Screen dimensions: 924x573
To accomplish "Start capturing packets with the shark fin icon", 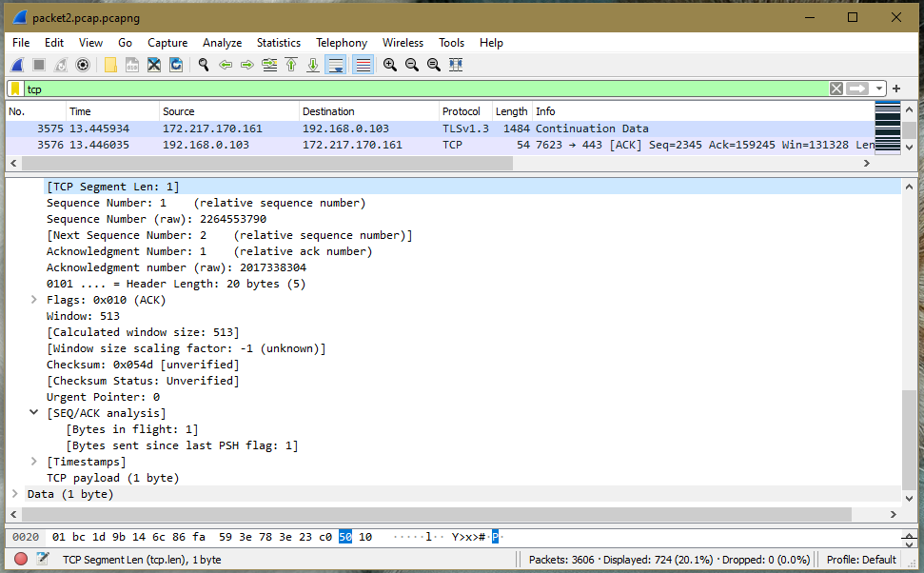I will tap(17, 65).
